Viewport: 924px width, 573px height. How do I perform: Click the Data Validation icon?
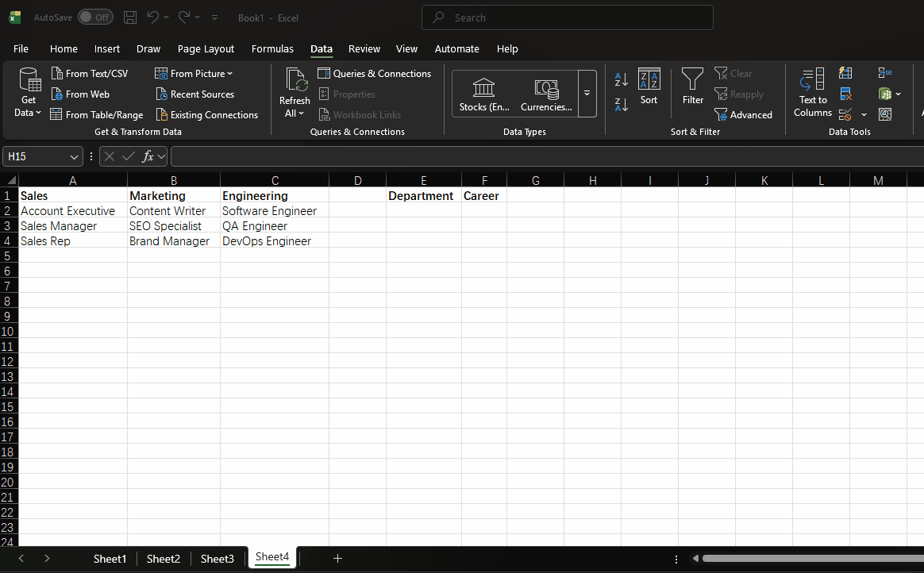(845, 113)
